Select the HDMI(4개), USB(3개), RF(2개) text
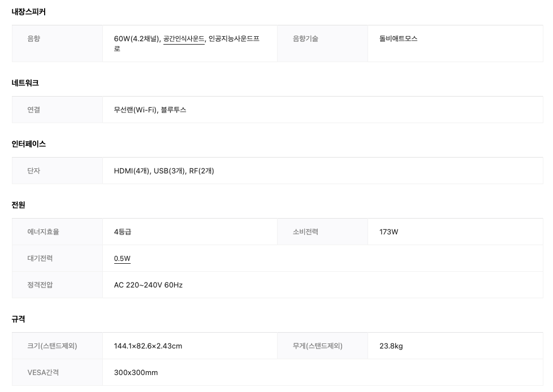The image size is (553, 392). click(164, 171)
